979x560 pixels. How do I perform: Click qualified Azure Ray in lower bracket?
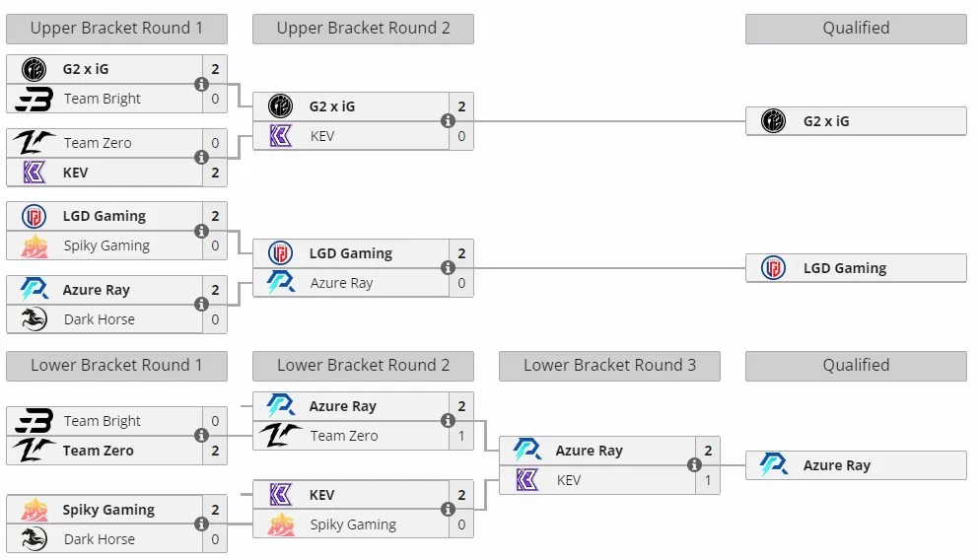856,465
